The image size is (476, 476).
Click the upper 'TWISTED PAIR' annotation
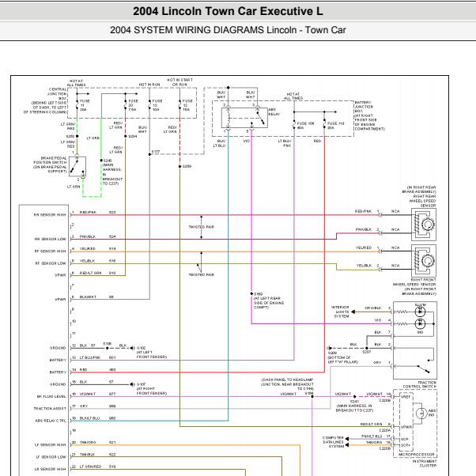(202, 227)
